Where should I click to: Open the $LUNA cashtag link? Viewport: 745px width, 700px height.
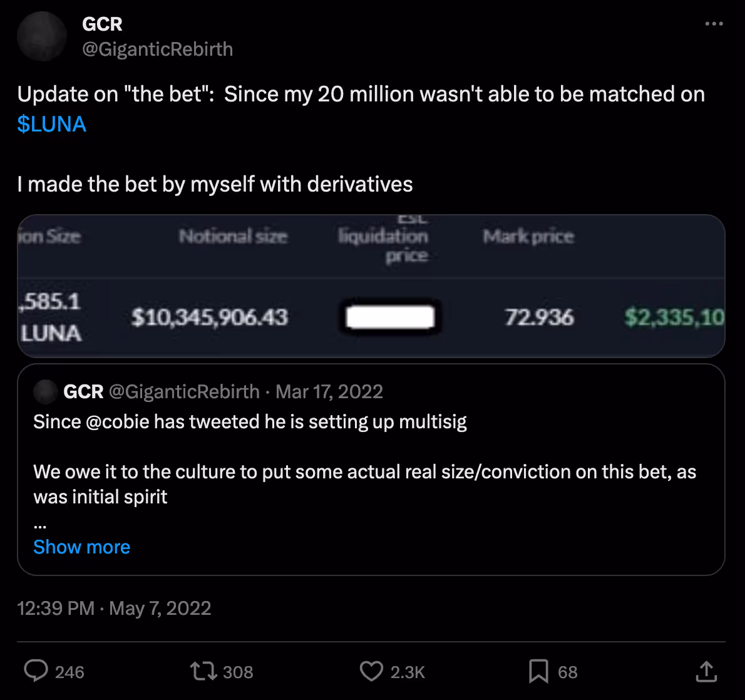(51, 125)
